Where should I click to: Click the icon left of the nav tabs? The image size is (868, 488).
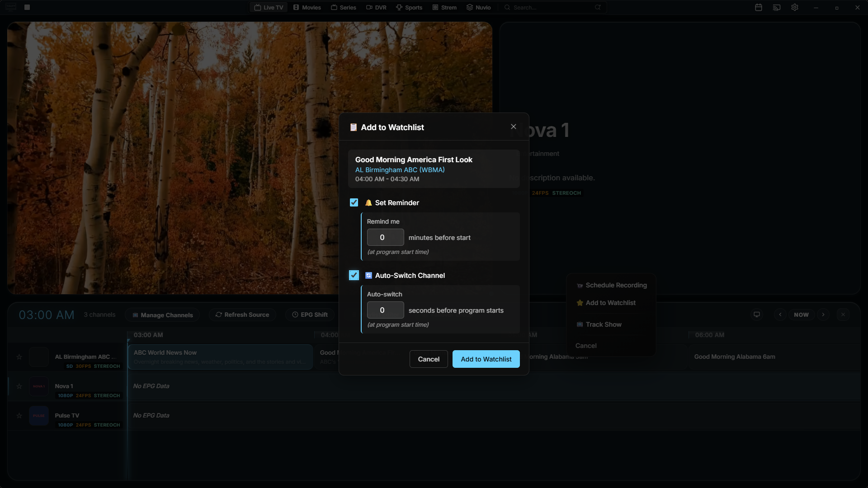pyautogui.click(x=27, y=7)
